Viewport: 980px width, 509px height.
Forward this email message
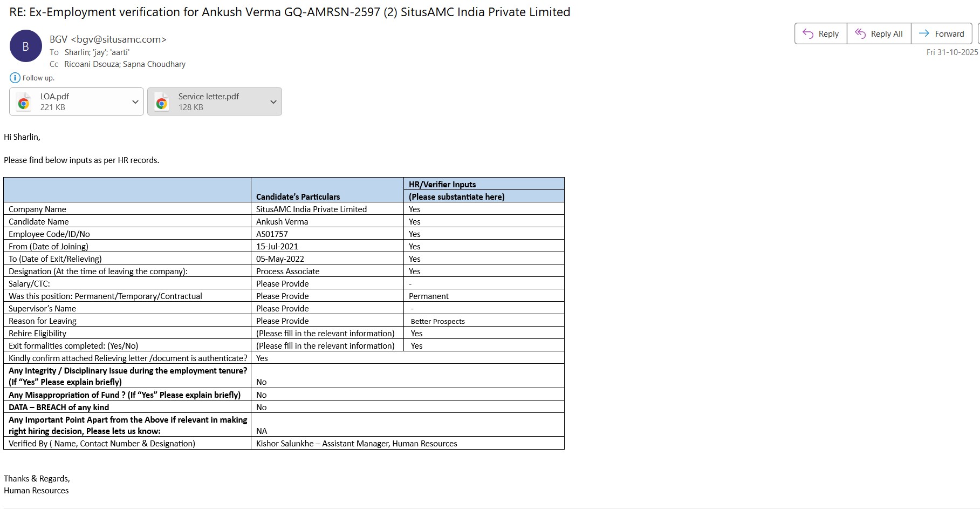tap(941, 33)
